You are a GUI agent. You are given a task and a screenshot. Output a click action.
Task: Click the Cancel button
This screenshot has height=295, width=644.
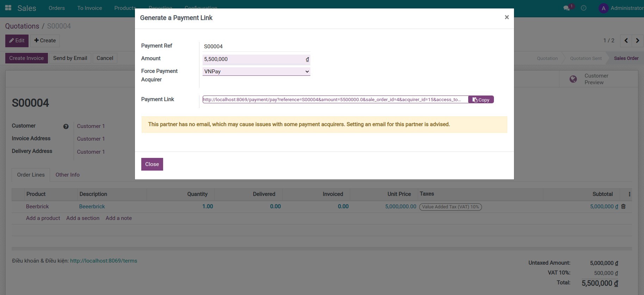[105, 58]
